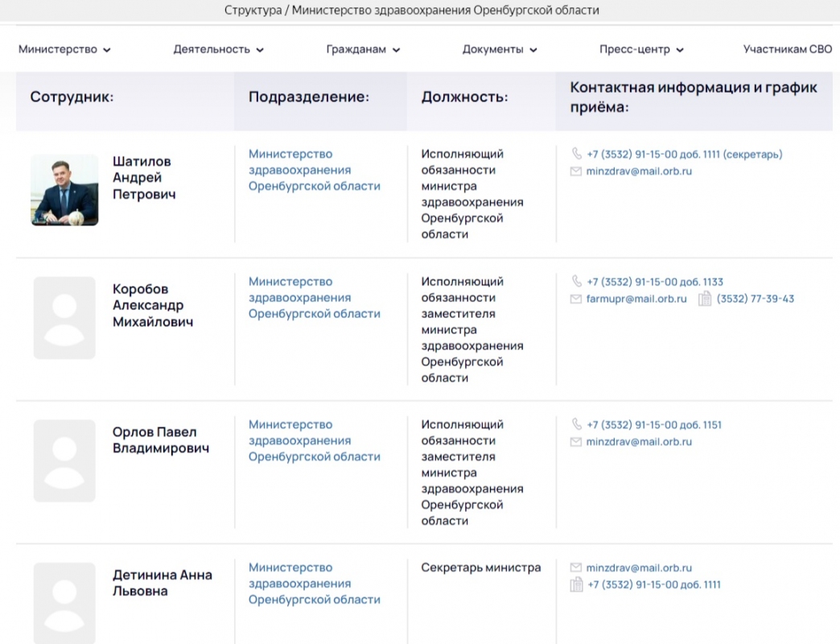
Task: Click the fax icon in Детинина's contact row
Action: (x=576, y=584)
